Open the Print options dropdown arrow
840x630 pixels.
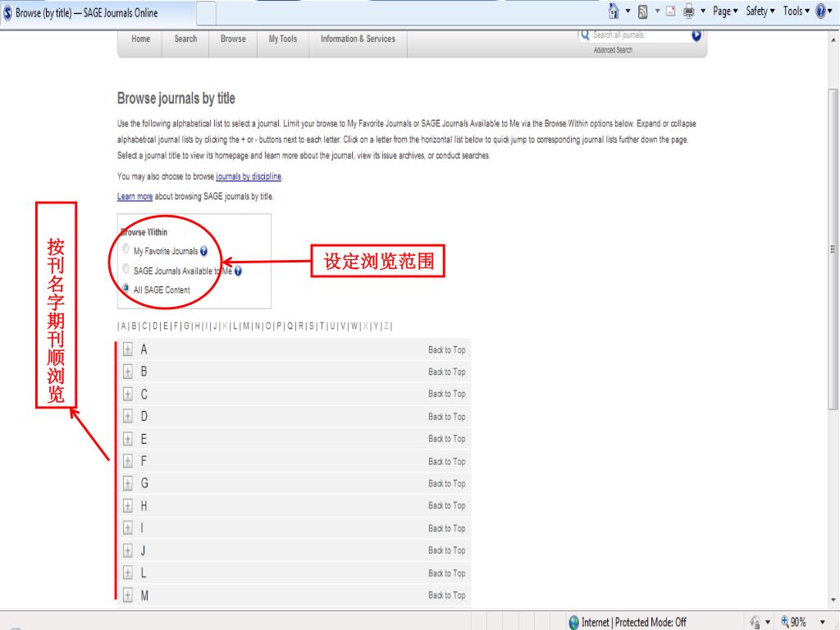click(x=702, y=11)
